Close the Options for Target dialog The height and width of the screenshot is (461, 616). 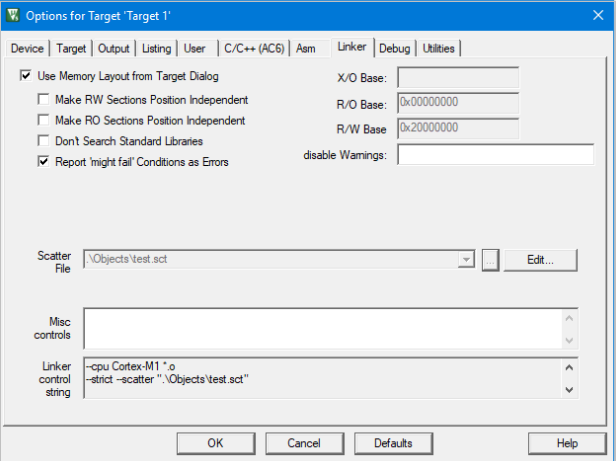click(598, 15)
